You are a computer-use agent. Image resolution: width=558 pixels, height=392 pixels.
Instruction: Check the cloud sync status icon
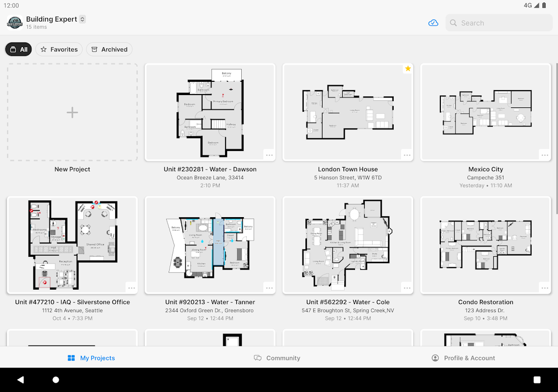pos(433,23)
